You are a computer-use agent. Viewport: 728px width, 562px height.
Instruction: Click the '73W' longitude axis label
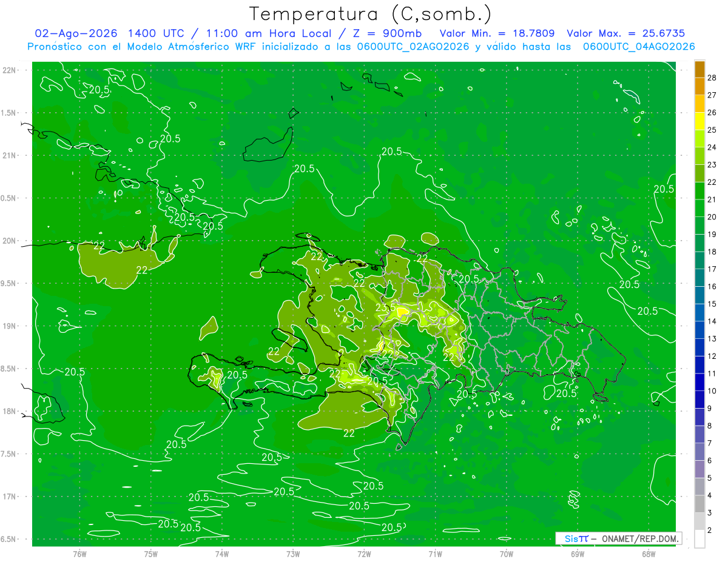pyautogui.click(x=293, y=554)
